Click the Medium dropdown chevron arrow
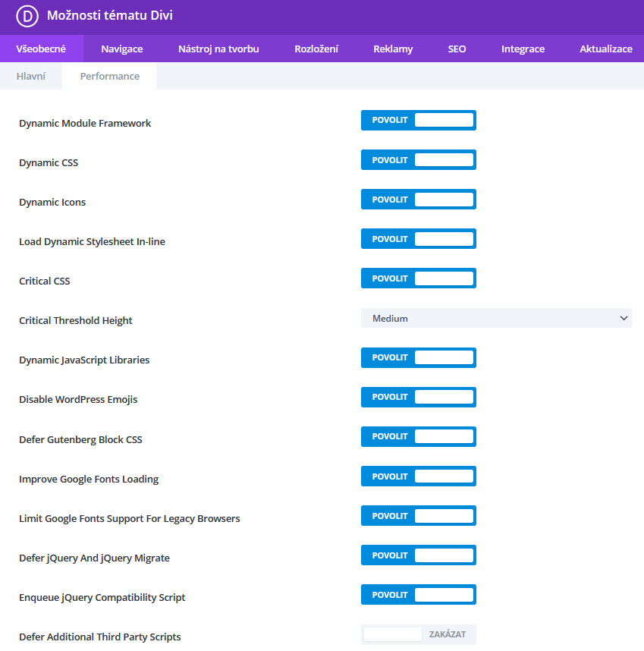This screenshot has width=644, height=651. pos(624,319)
